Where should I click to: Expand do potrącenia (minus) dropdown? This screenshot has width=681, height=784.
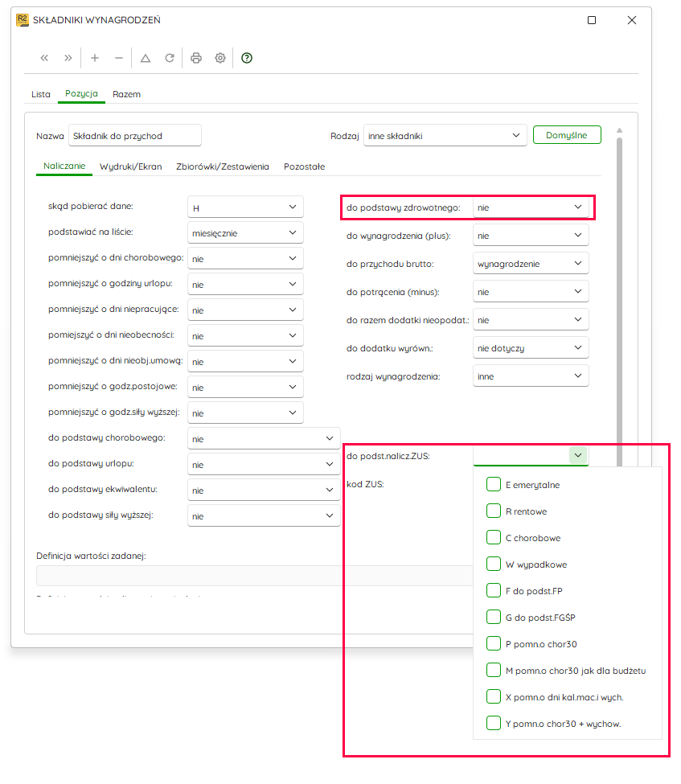coord(531,292)
